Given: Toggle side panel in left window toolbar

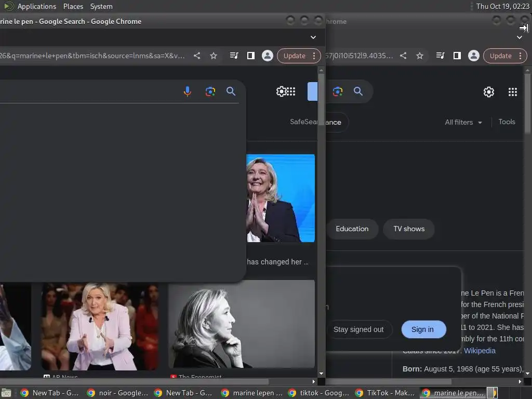Looking at the screenshot, I should (x=251, y=56).
